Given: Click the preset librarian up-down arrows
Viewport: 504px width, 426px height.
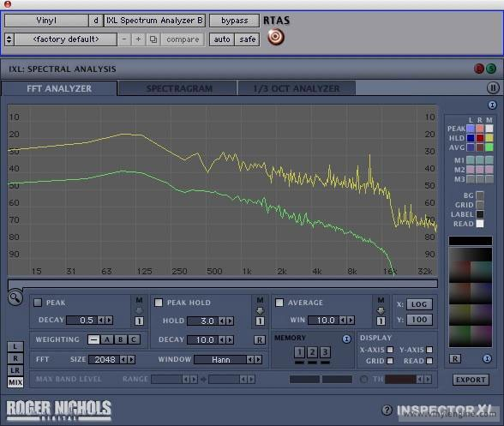Looking at the screenshot, I should pos(9,39).
